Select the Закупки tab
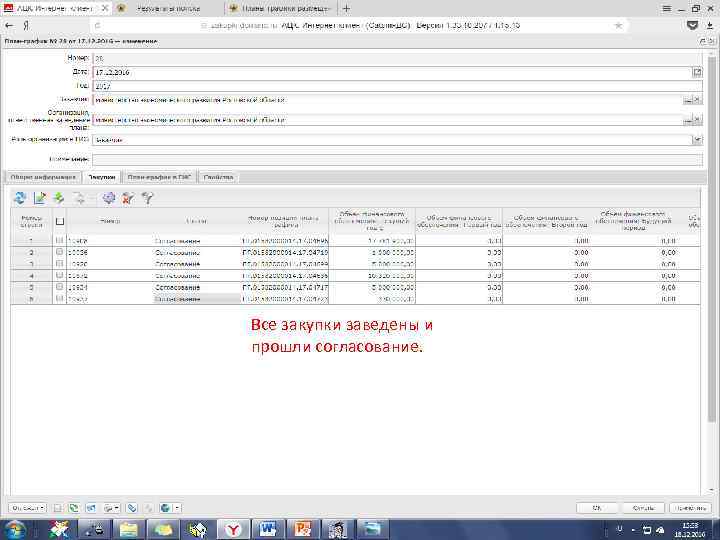The width and height of the screenshot is (720, 540). point(102,177)
